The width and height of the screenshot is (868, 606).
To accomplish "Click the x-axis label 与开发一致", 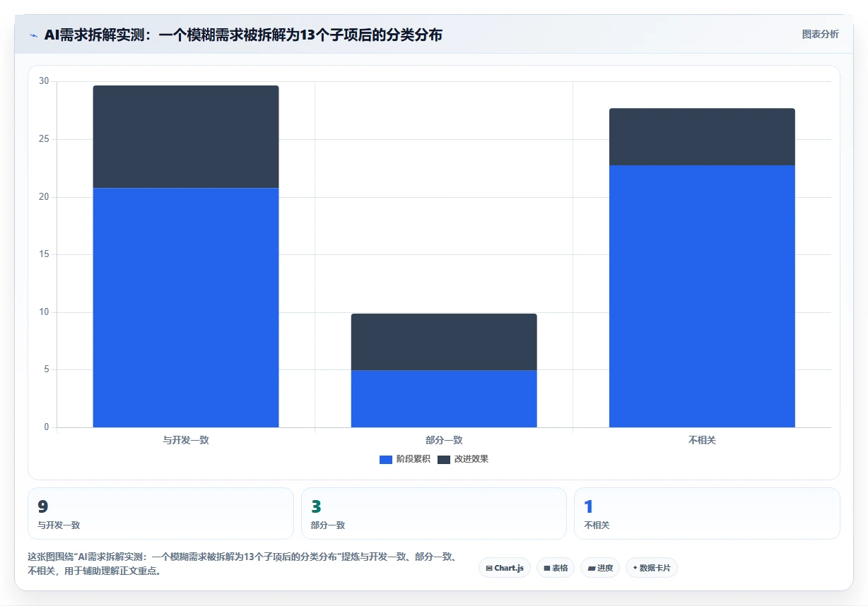I will pos(186,440).
